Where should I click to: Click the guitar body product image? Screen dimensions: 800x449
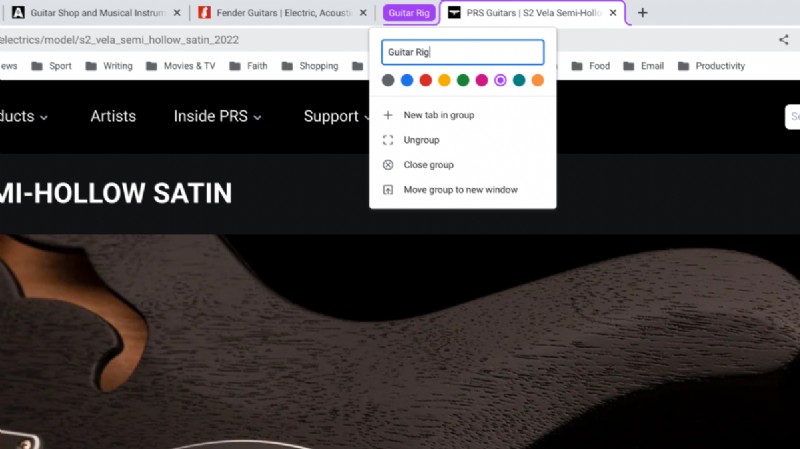coord(400,342)
